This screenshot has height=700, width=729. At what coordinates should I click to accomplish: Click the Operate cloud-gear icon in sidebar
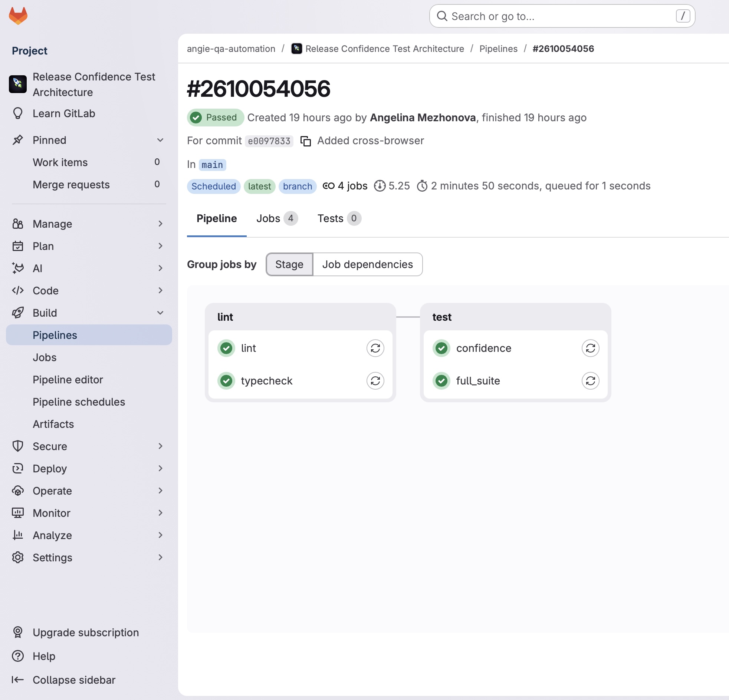(18, 491)
